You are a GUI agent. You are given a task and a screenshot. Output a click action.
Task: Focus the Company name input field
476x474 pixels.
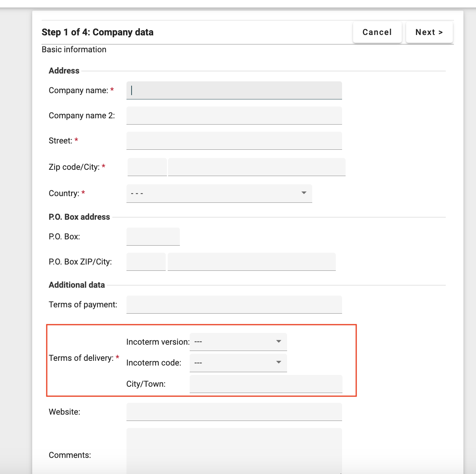234,90
